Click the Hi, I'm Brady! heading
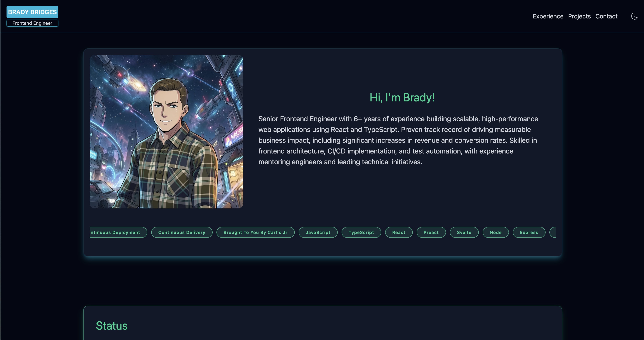This screenshot has height=340, width=644. [402, 98]
